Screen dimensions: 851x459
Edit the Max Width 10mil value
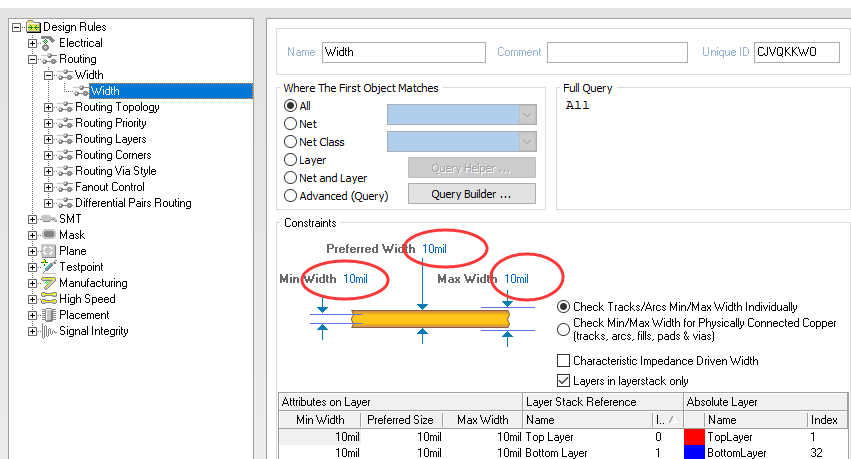[516, 279]
